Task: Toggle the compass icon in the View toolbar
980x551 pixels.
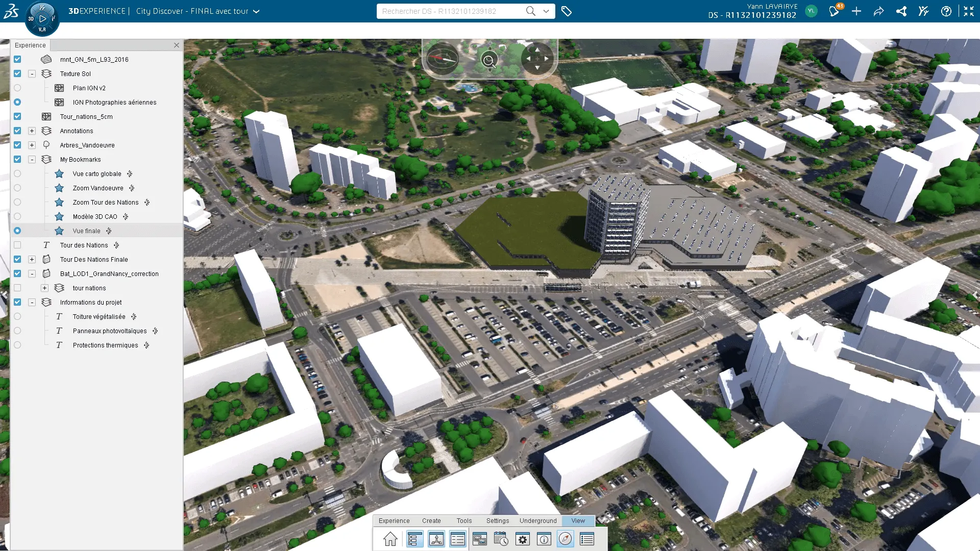Action: (566, 539)
